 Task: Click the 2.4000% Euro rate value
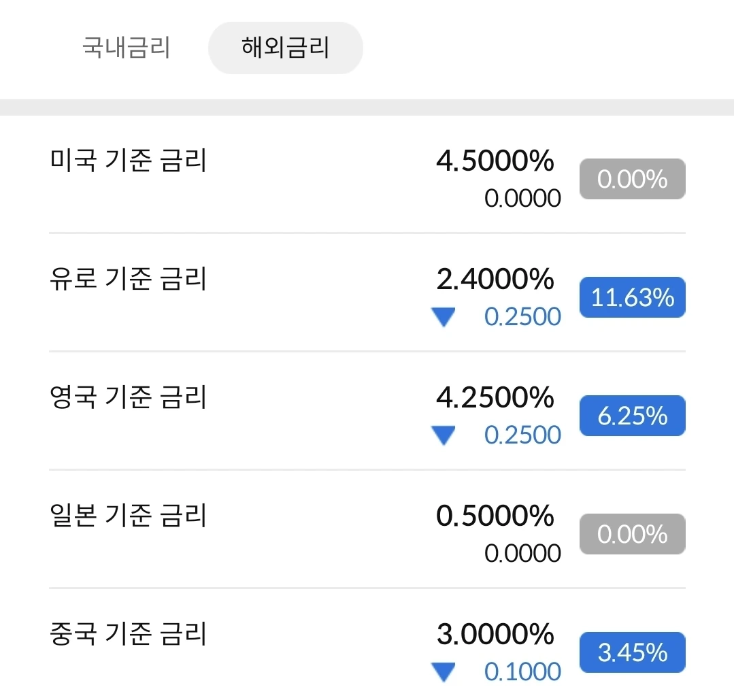click(495, 280)
